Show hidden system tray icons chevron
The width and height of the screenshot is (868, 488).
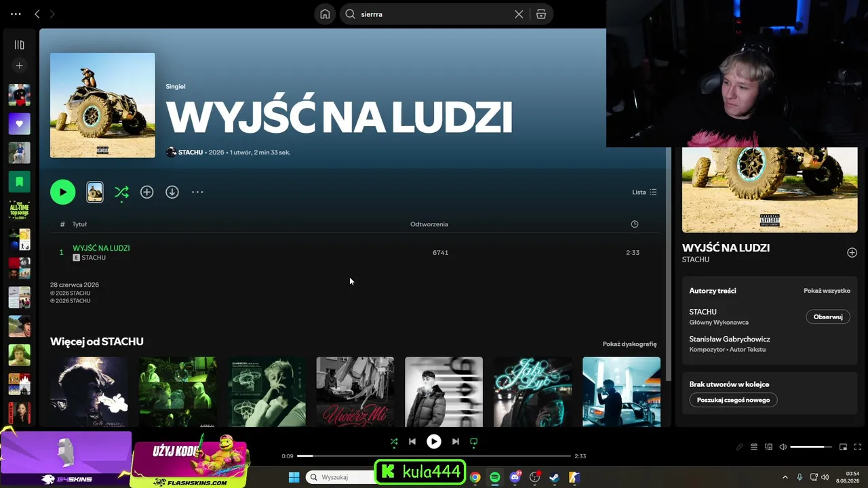785,477
